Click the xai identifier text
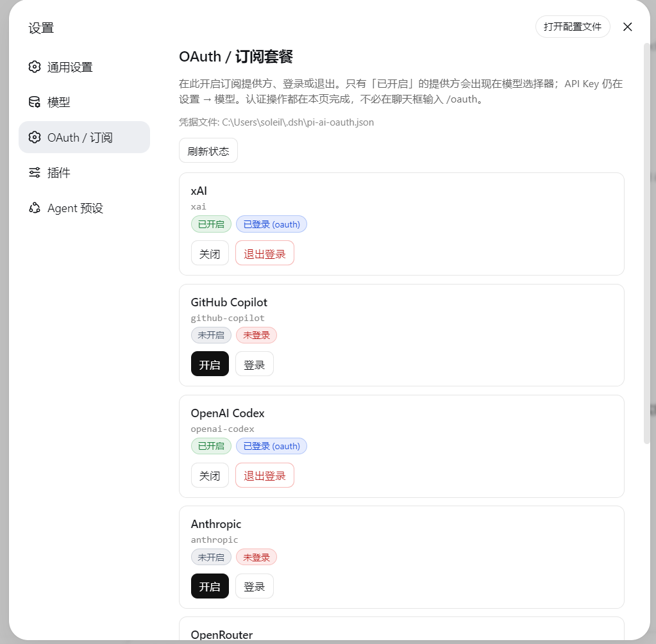 click(198, 206)
